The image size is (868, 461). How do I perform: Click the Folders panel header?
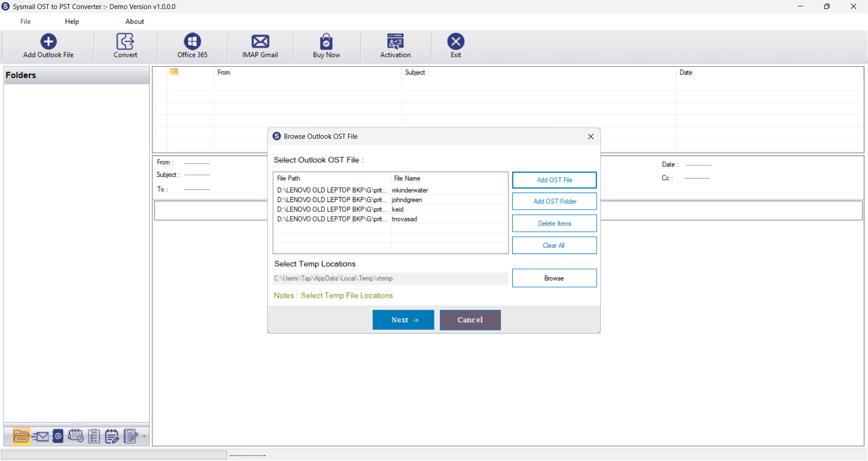click(x=76, y=75)
